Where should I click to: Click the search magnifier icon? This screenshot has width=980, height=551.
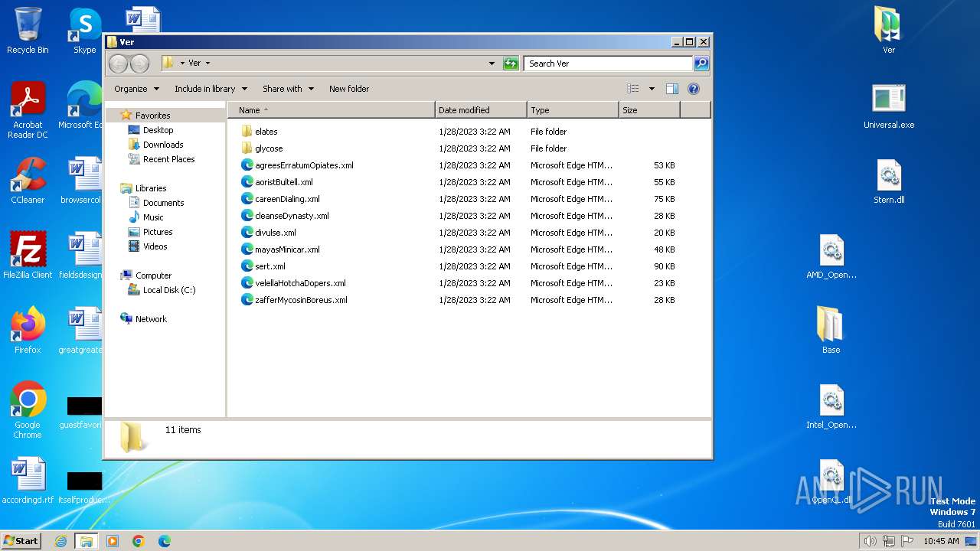coord(701,64)
